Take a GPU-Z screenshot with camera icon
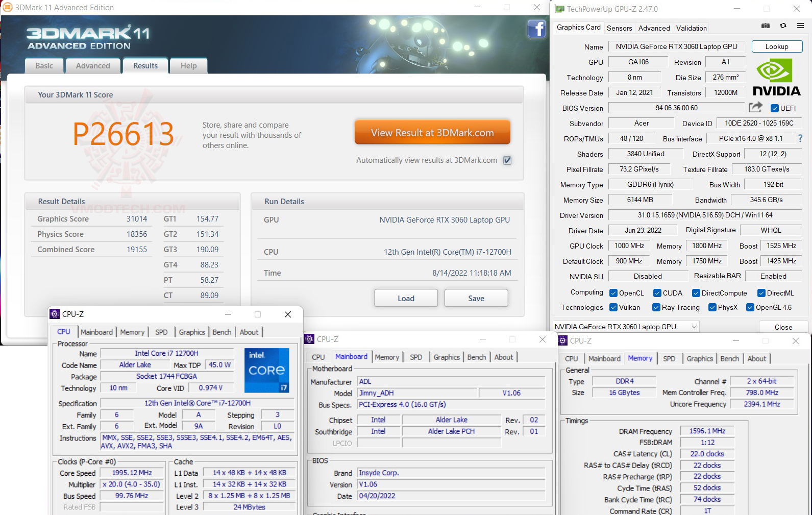 [x=766, y=26]
